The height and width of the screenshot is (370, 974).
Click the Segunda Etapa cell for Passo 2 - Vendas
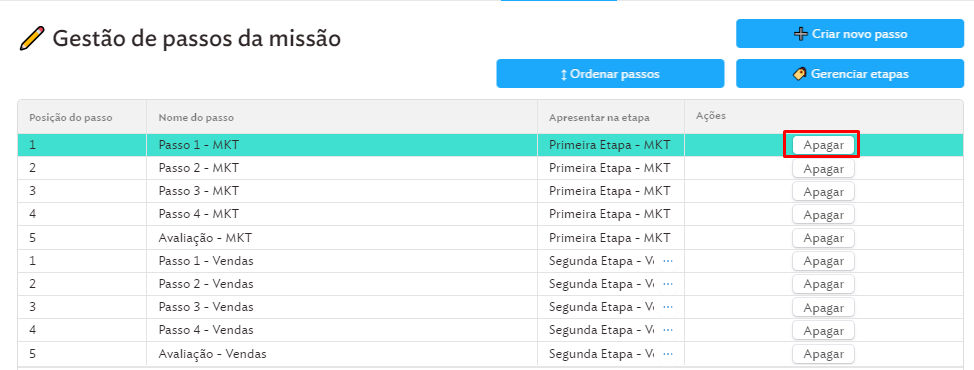(611, 284)
